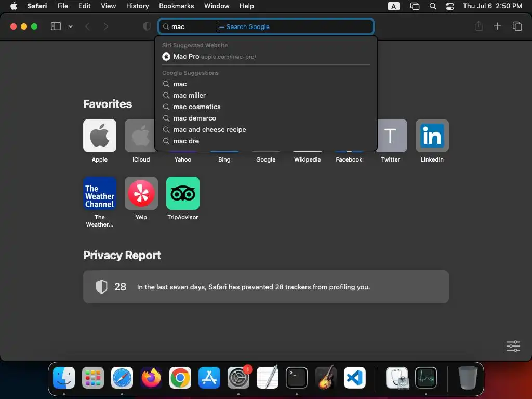The width and height of the screenshot is (532, 399).
Task: Open a new tab with plus button
Action: point(497,26)
